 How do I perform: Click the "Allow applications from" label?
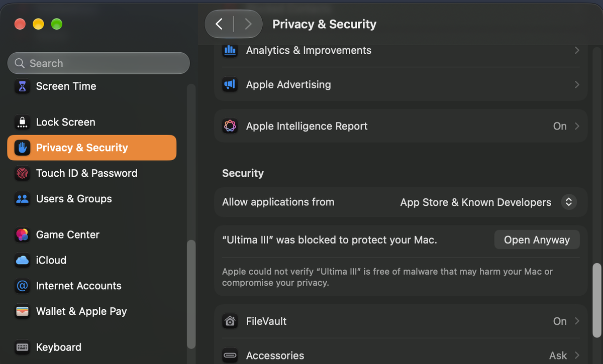(x=278, y=202)
